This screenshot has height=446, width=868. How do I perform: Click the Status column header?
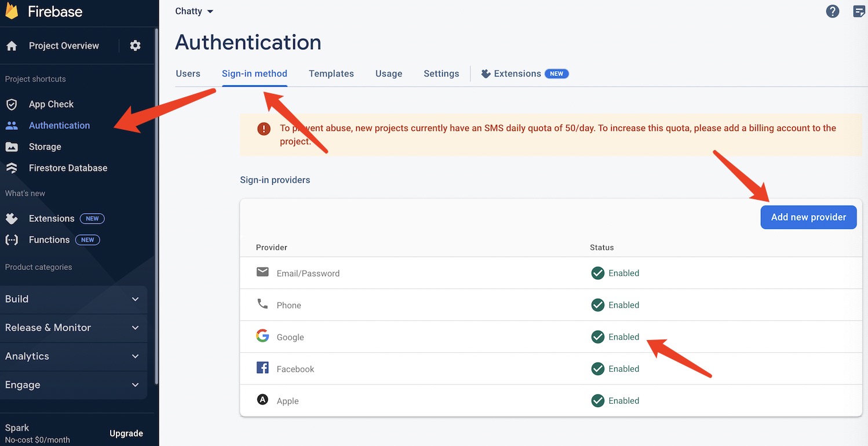click(x=601, y=247)
